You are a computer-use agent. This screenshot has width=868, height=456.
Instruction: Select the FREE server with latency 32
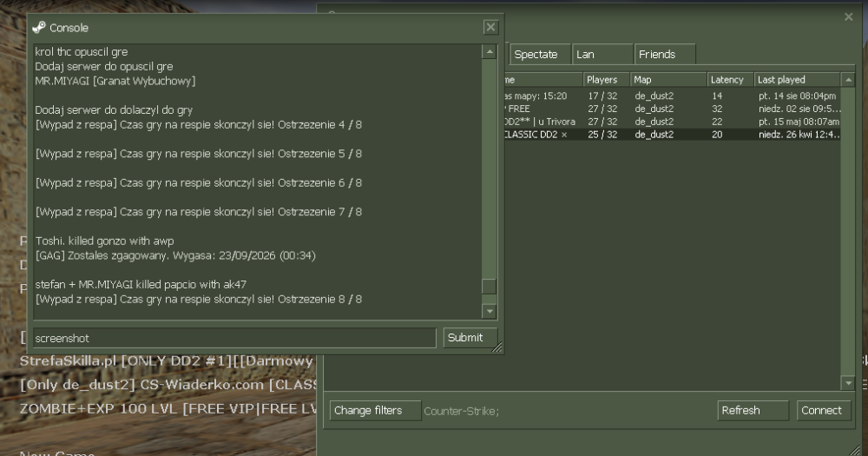pyautogui.click(x=672, y=109)
